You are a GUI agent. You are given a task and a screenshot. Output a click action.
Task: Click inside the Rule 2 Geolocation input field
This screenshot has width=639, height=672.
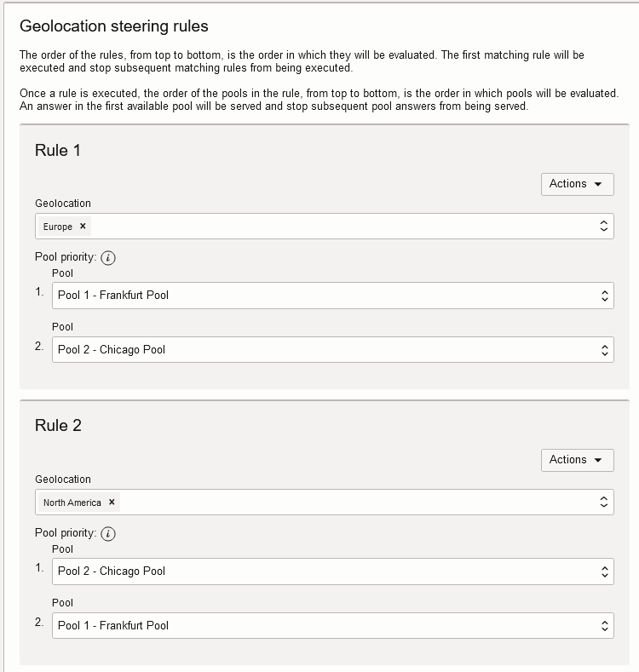point(358,503)
